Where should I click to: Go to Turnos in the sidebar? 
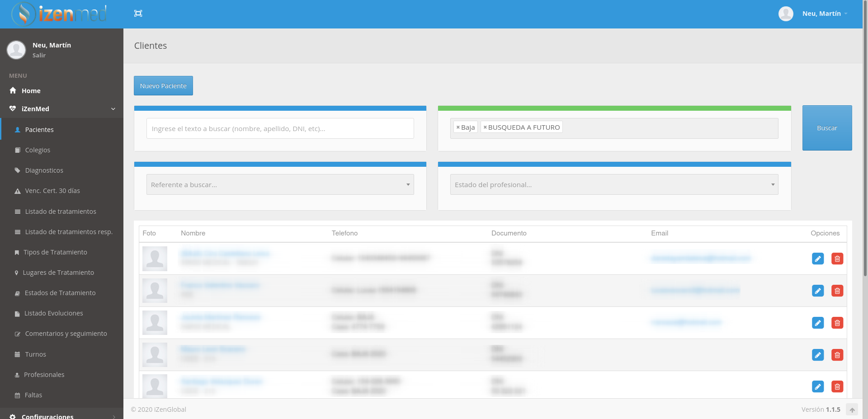click(35, 354)
